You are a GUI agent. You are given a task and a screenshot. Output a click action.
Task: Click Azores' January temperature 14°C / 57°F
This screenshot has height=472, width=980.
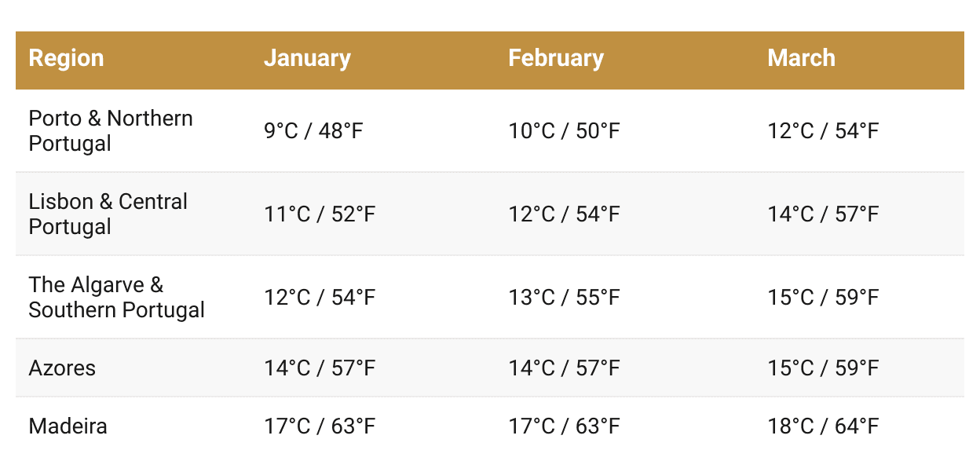[x=320, y=368]
